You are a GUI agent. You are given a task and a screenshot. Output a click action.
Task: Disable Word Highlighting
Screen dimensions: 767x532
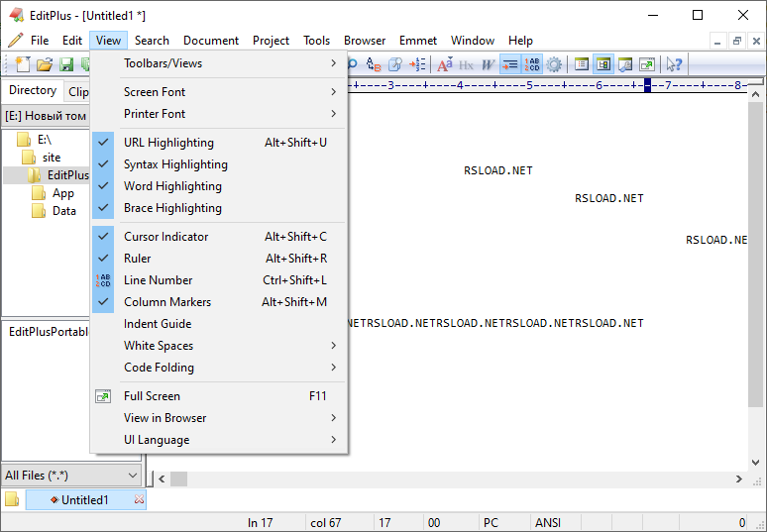219,186
